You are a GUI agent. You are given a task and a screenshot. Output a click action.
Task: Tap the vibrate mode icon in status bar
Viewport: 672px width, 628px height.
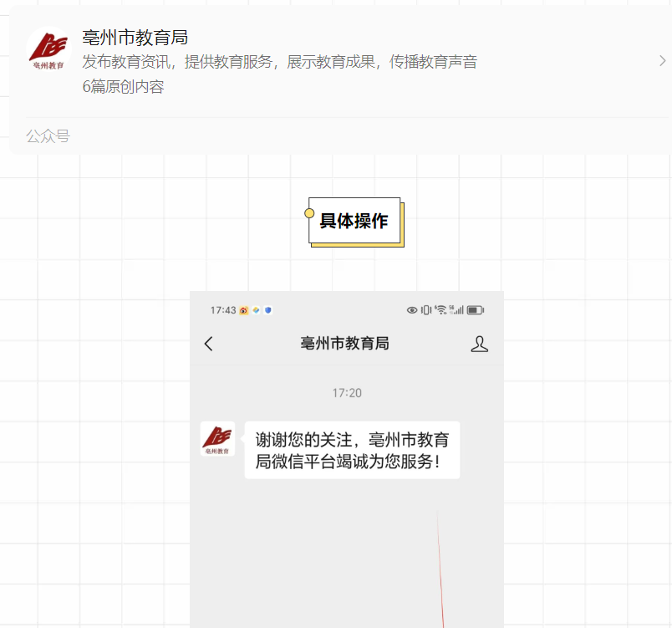tap(426, 310)
